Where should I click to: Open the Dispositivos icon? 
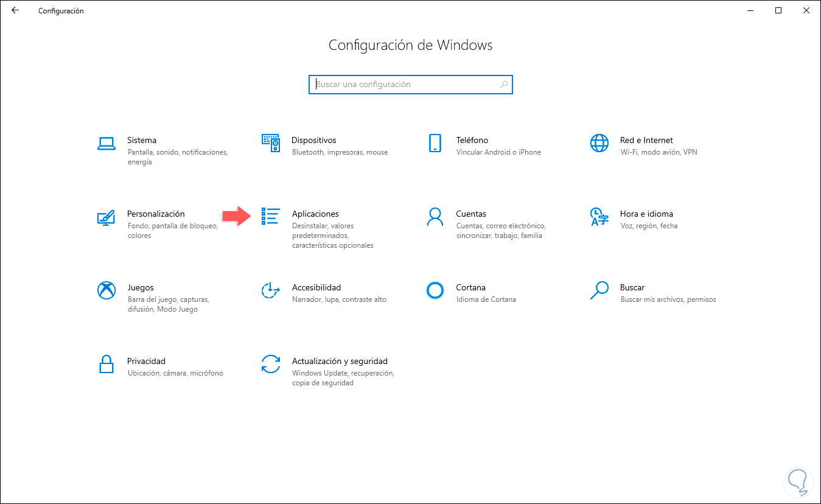tap(270, 143)
